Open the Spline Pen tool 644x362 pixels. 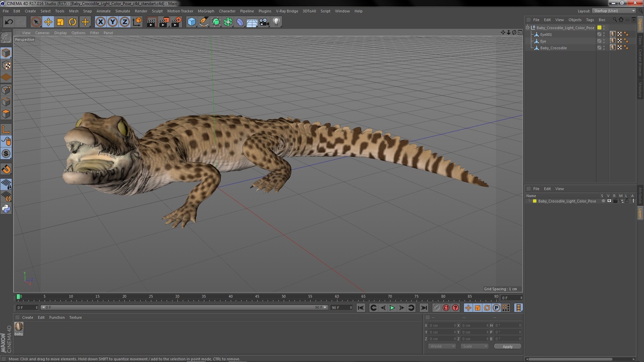pos(204,22)
